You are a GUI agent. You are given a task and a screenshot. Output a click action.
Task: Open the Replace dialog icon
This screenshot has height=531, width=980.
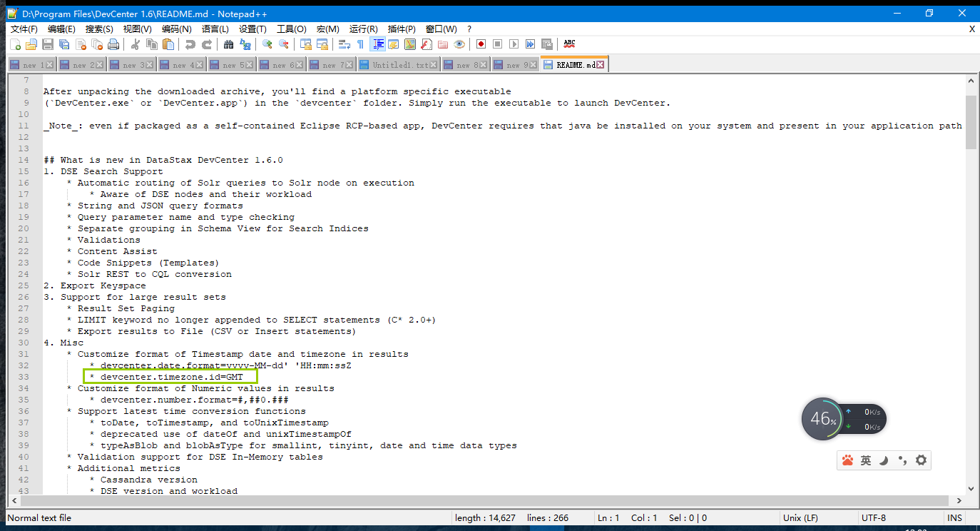click(x=245, y=44)
